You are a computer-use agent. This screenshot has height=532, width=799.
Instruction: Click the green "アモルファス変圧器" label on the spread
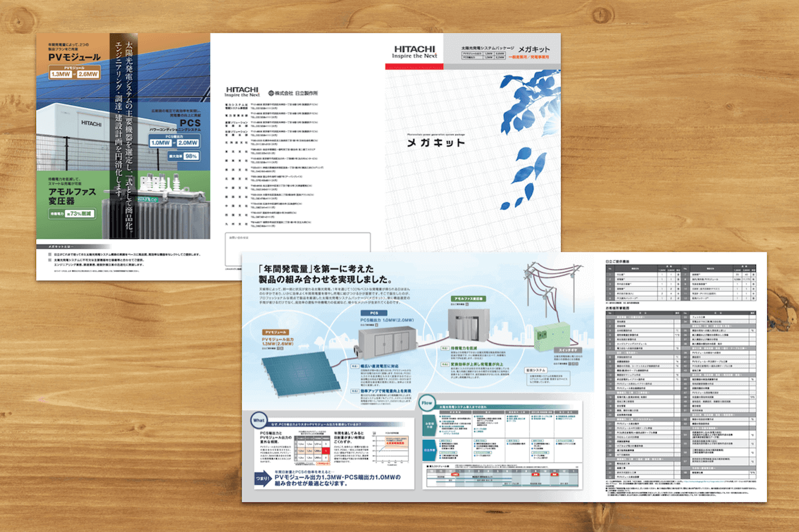pyautogui.click(x=469, y=299)
